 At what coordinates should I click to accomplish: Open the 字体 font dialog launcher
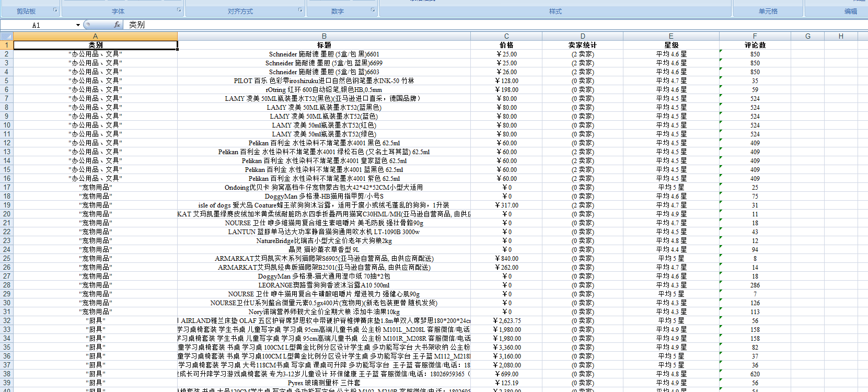[179, 10]
